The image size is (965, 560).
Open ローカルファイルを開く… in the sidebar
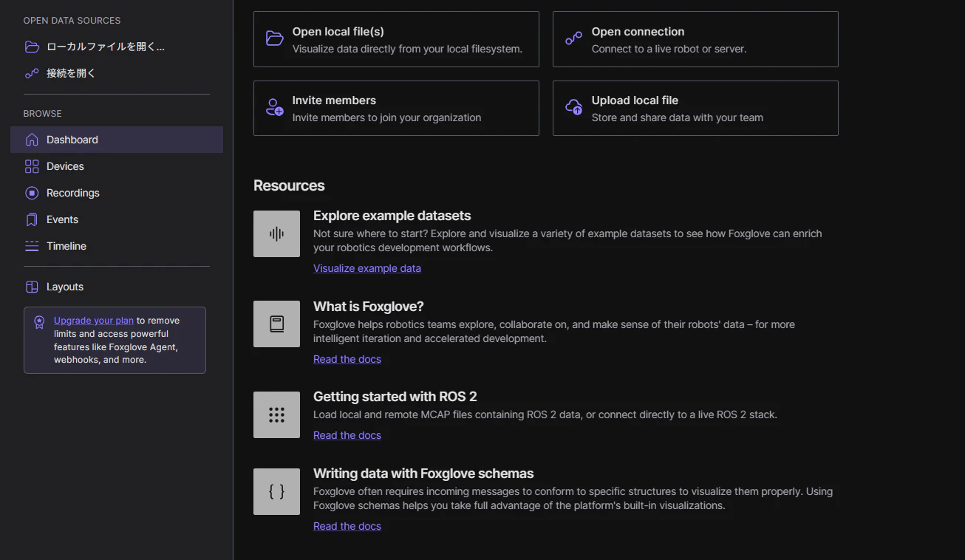(117, 47)
